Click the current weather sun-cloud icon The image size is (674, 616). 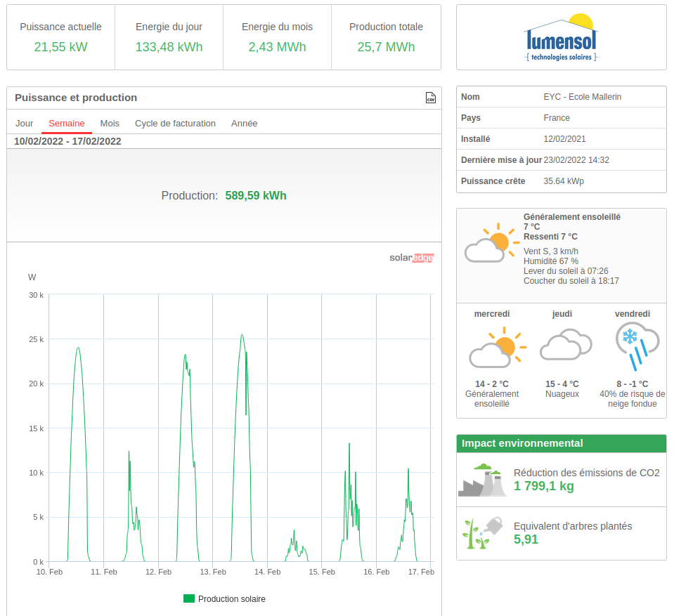tap(492, 243)
